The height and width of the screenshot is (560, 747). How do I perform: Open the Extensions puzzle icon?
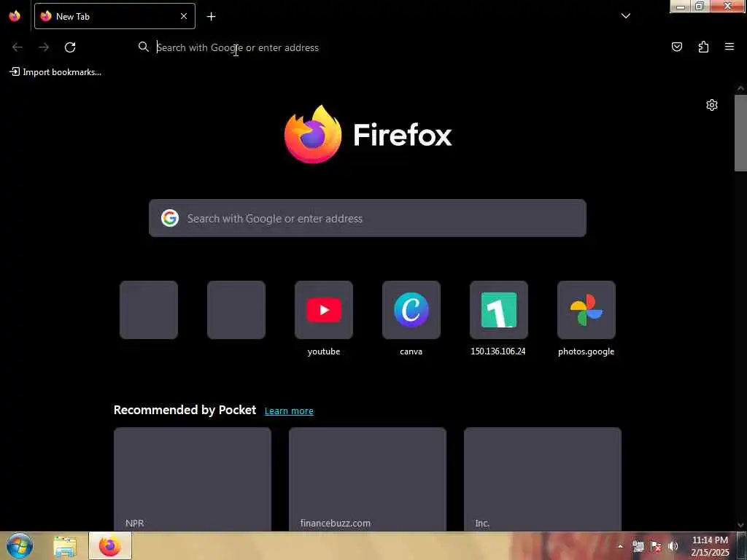[703, 47]
